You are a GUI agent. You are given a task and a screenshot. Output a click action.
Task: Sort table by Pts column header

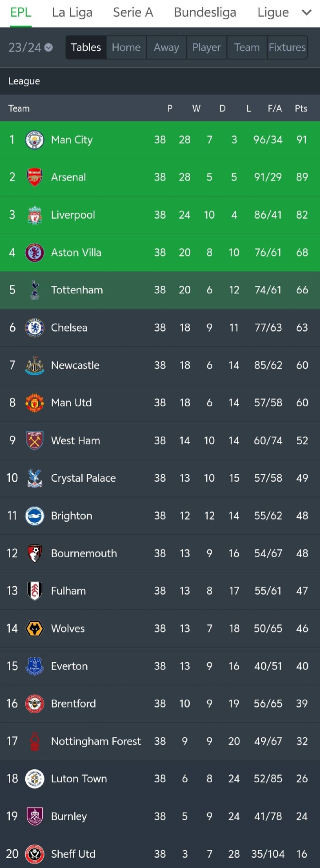tap(301, 108)
